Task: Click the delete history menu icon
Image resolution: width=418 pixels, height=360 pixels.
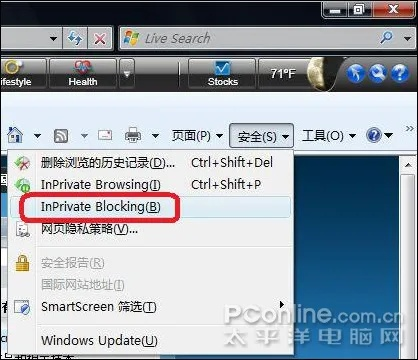Action: coord(22,163)
